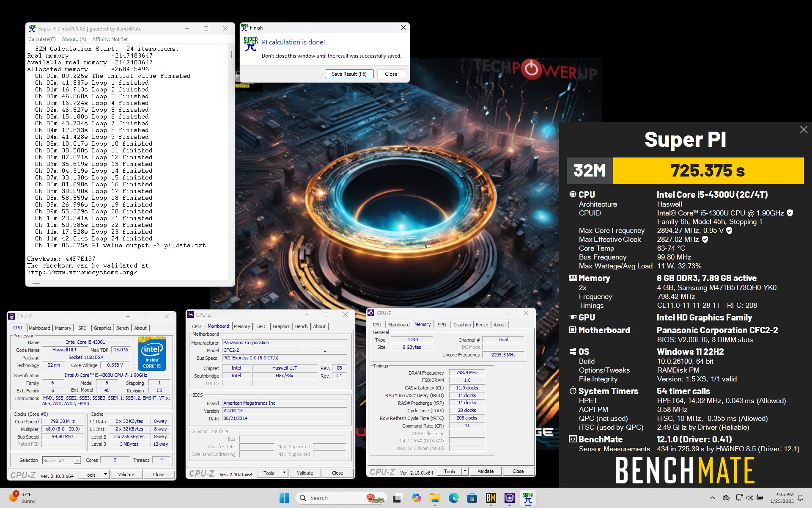Click Close in the Finish dialog
This screenshot has width=812, height=508.
391,74
